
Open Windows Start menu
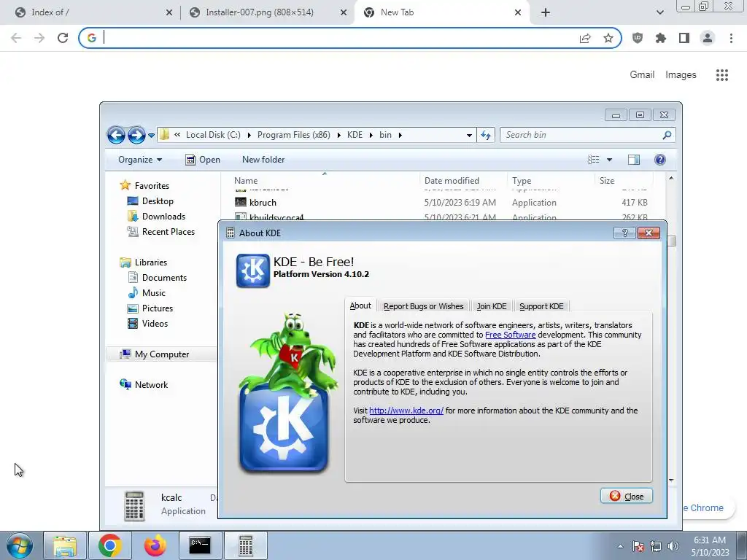click(x=20, y=545)
